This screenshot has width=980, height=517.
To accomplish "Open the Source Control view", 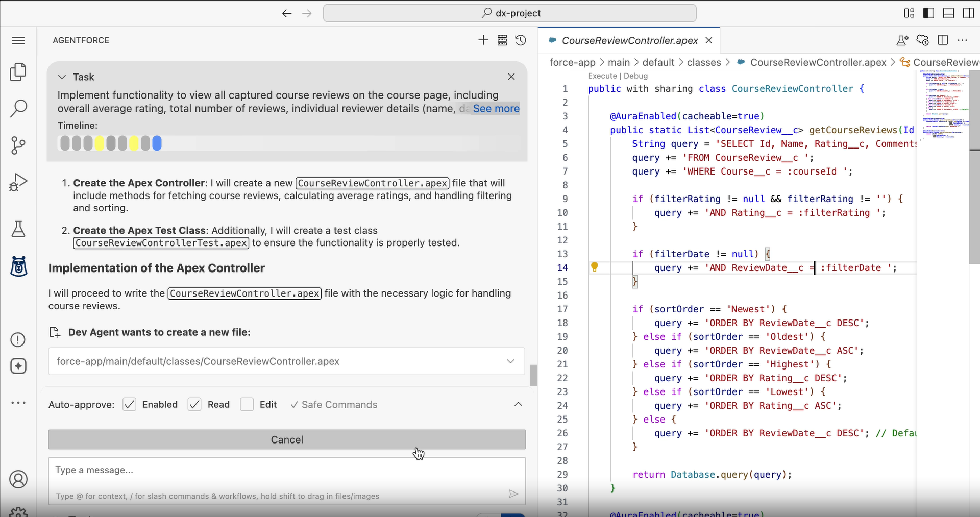I will [18, 145].
